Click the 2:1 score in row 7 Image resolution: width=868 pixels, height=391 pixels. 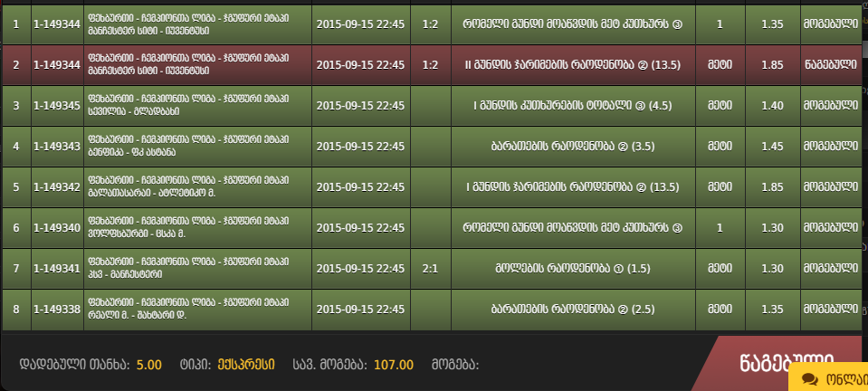[430, 269]
